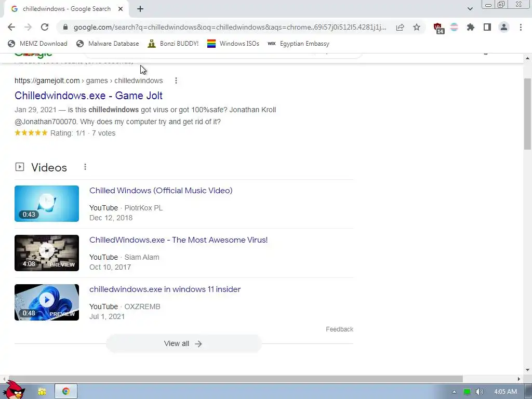Click the Siam Alam channel name

pyautogui.click(x=142, y=257)
